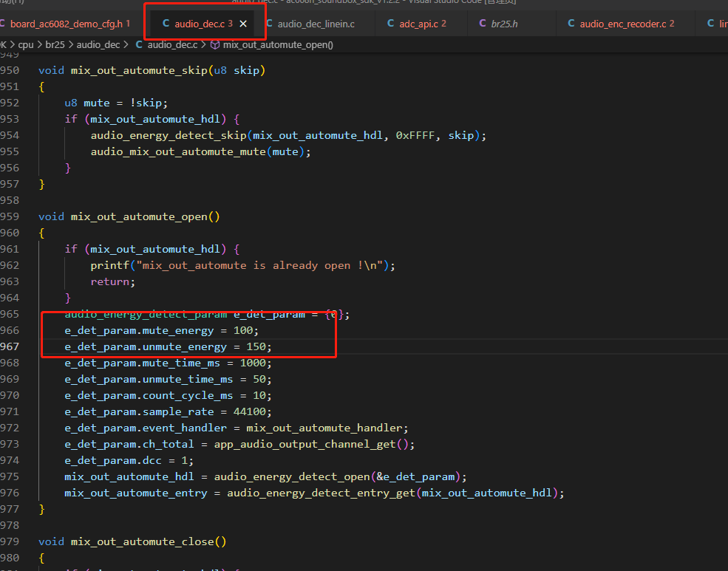Click the unmute_energy value 150

point(256,346)
